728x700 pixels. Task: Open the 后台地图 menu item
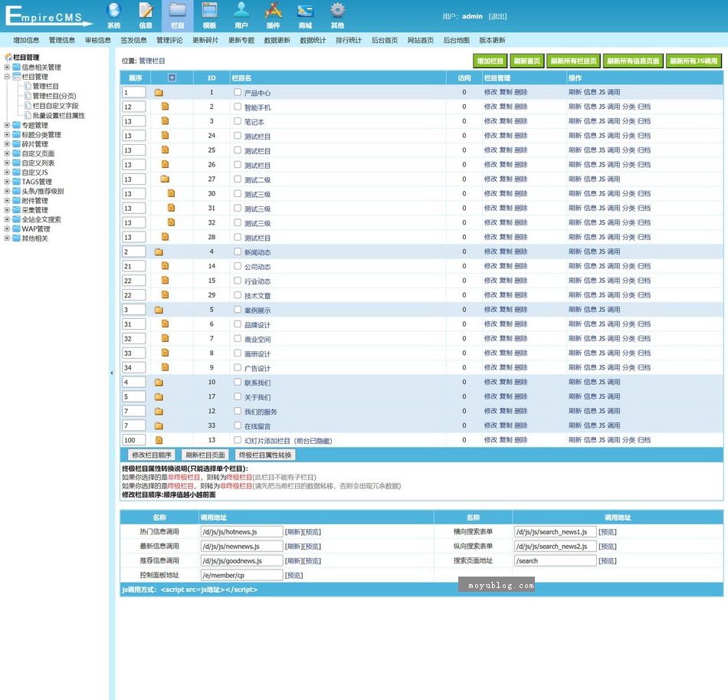pyautogui.click(x=457, y=40)
